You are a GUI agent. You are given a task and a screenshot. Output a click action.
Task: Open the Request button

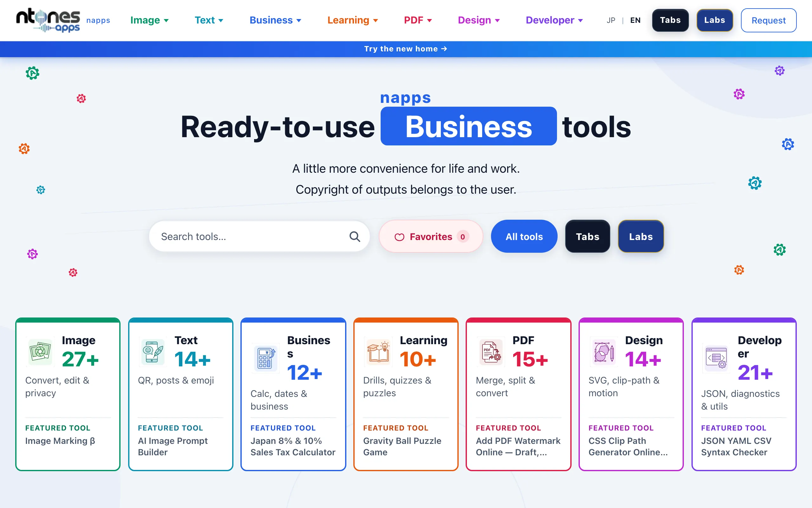pos(768,20)
